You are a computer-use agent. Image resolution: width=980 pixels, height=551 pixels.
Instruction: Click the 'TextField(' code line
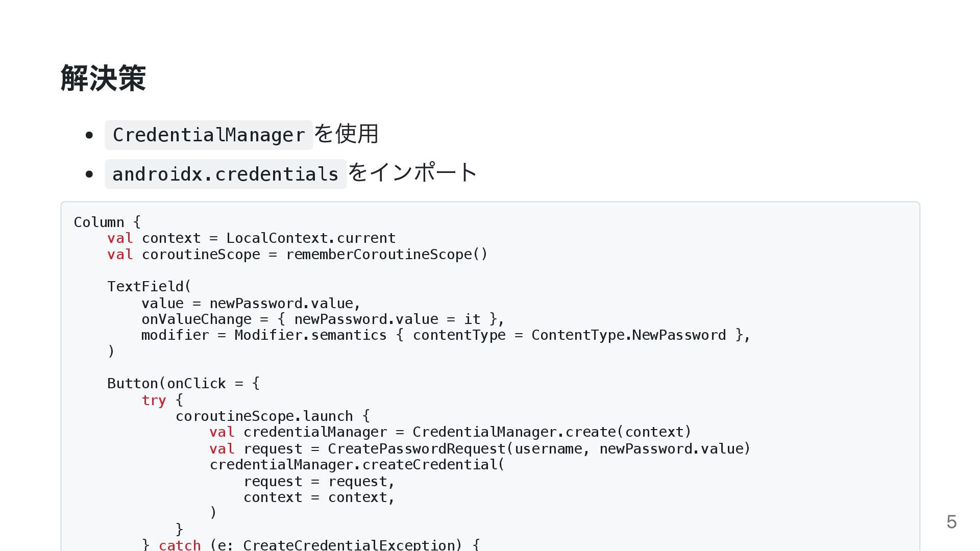click(x=149, y=287)
